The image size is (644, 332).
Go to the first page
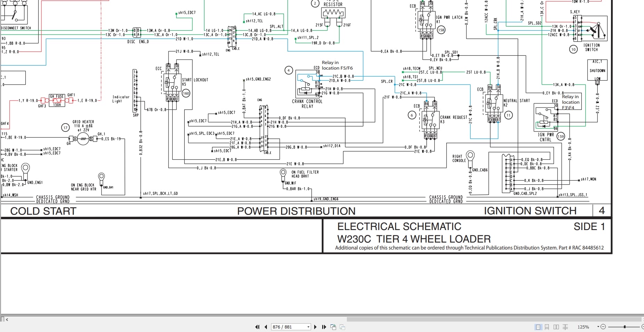pyautogui.click(x=257, y=327)
